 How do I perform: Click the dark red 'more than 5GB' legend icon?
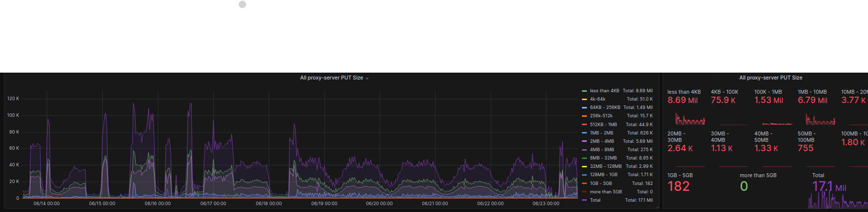pyautogui.click(x=584, y=192)
